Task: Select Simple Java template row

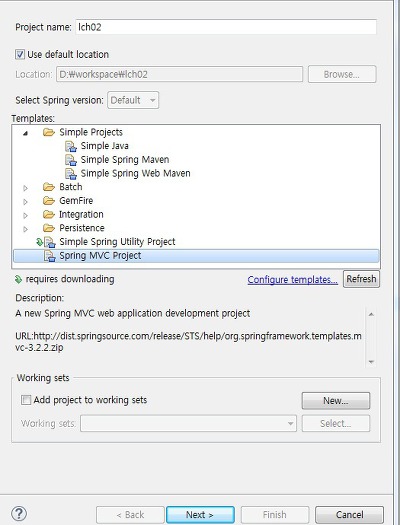Action: (105, 146)
